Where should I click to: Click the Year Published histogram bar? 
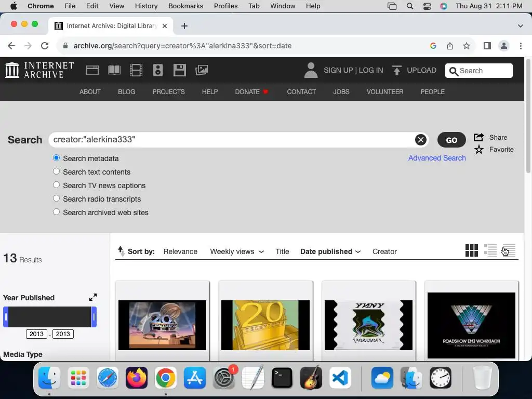click(x=50, y=317)
